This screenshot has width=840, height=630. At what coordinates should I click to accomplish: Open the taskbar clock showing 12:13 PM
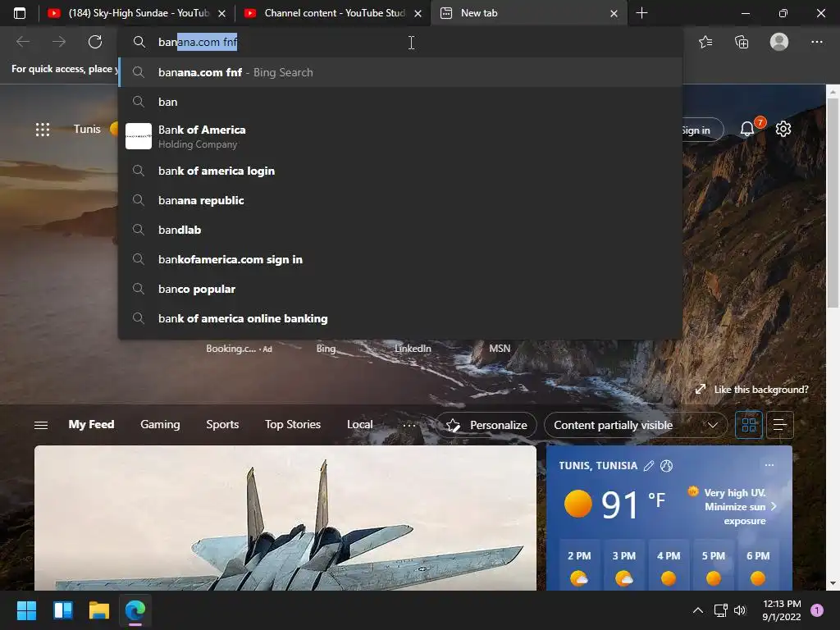pos(782,610)
